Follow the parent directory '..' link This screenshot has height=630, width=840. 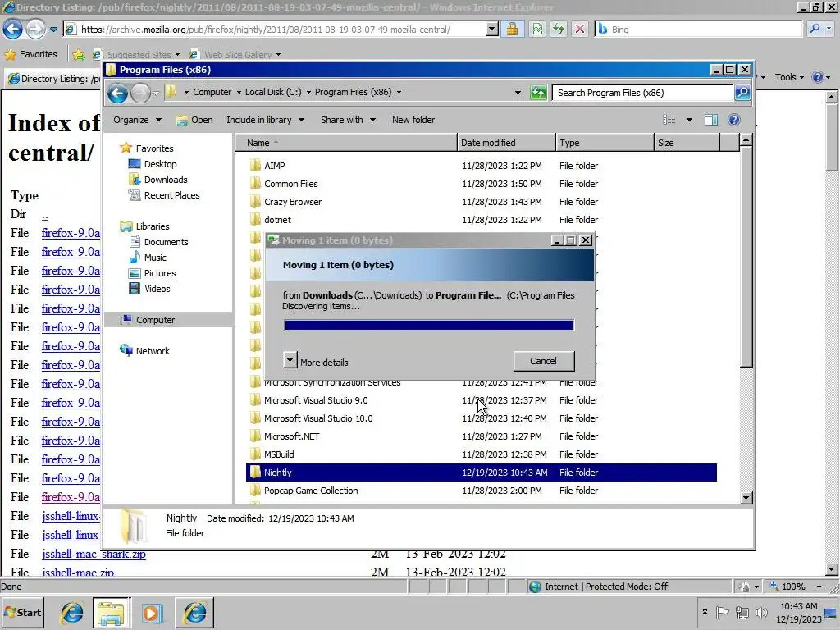click(45, 215)
